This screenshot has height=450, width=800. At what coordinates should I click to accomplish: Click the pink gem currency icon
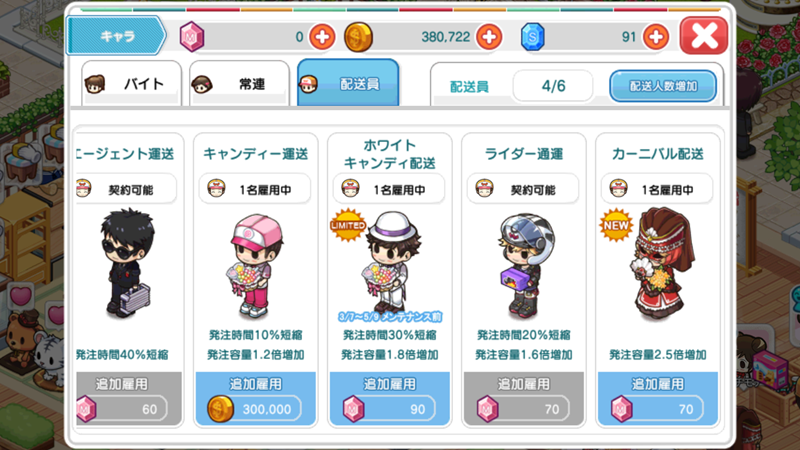click(192, 37)
